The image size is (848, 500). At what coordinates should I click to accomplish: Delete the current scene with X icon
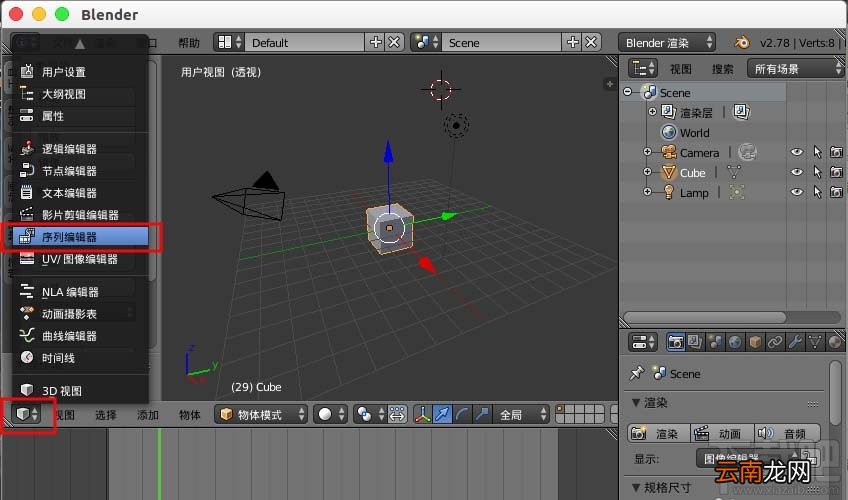(591, 42)
